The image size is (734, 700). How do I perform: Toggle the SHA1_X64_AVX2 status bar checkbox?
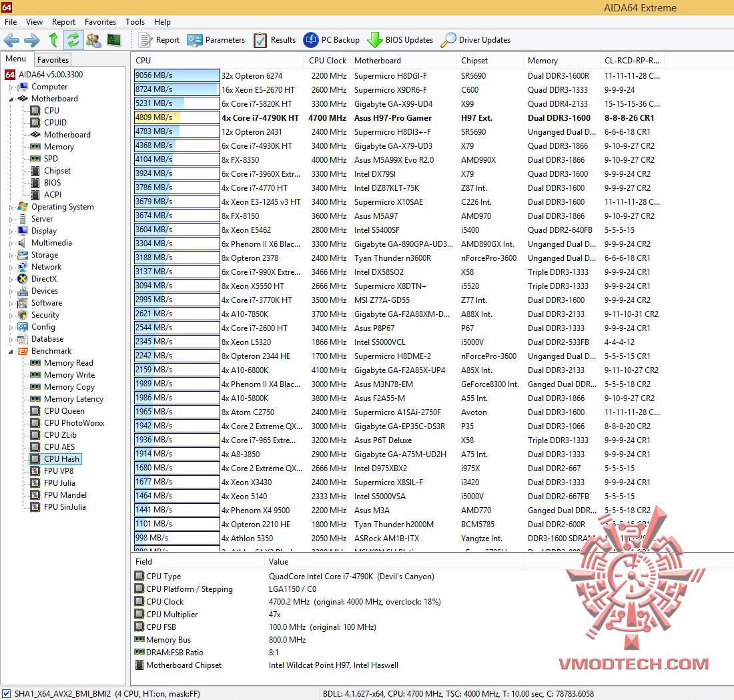(7, 693)
